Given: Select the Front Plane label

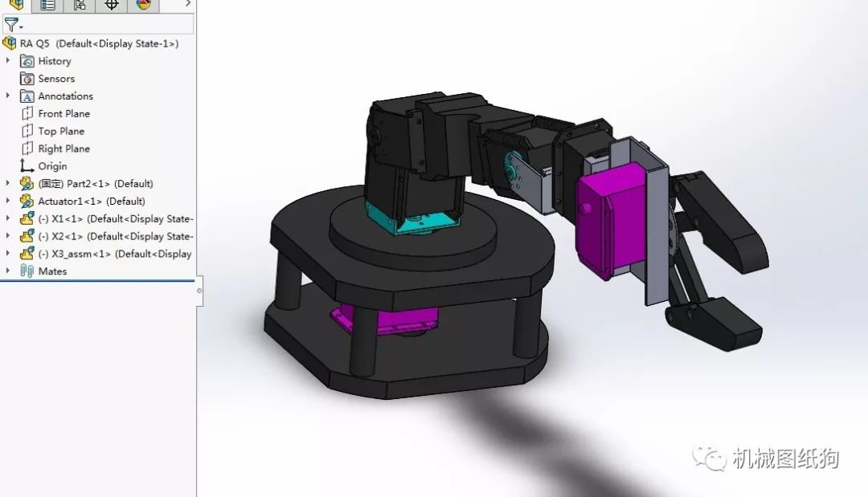Looking at the screenshot, I should [x=64, y=113].
